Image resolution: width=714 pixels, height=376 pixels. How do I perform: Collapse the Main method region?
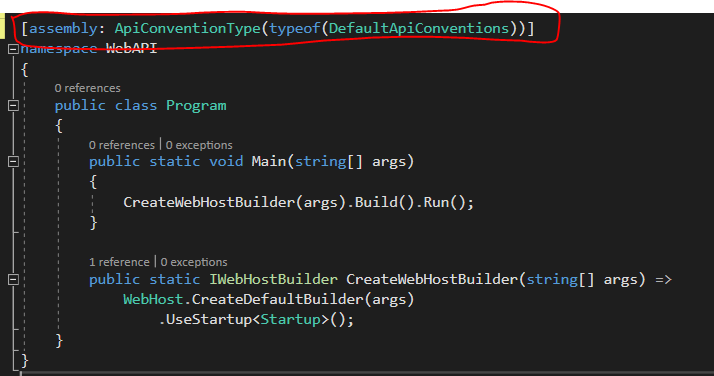[13, 162]
